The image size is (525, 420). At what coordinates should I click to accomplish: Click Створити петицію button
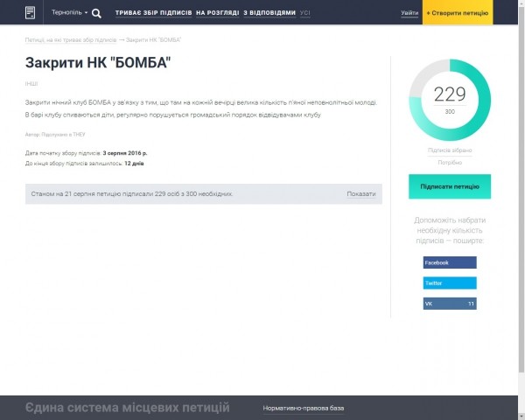tap(458, 12)
